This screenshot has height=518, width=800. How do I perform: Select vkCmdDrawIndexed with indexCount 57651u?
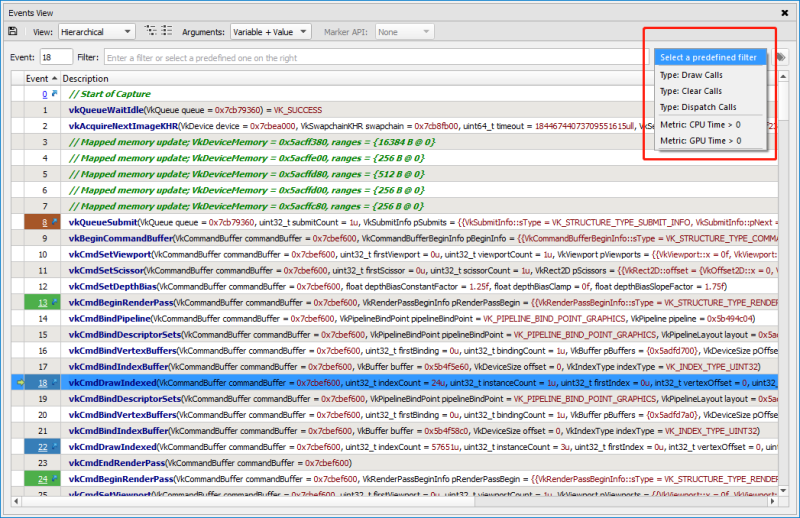[x=394, y=447]
